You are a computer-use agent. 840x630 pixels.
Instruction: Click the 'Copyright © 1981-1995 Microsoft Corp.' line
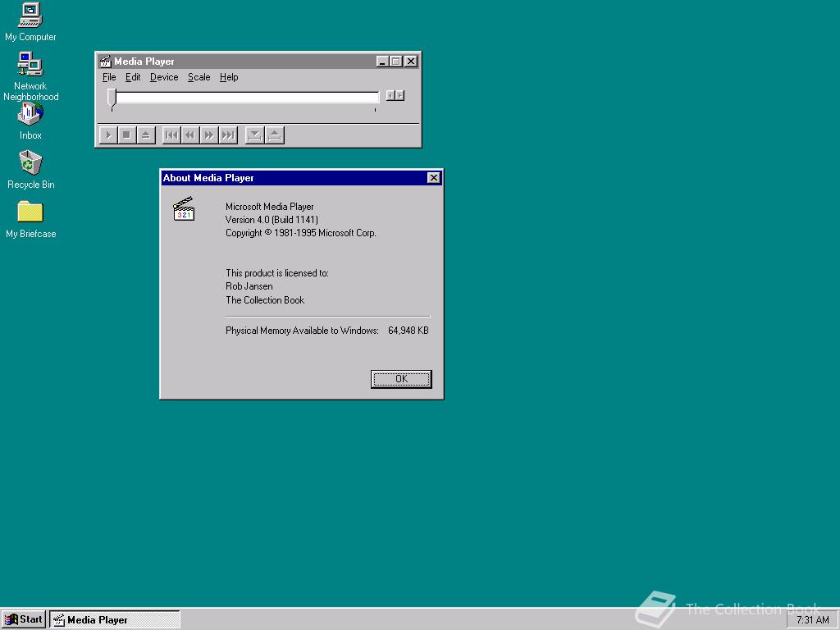[300, 233]
